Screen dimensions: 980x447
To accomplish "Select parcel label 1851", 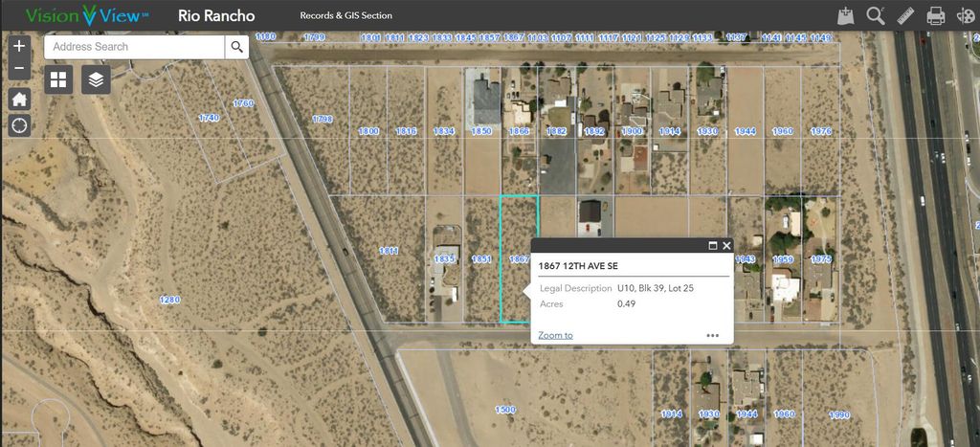I will click(481, 258).
